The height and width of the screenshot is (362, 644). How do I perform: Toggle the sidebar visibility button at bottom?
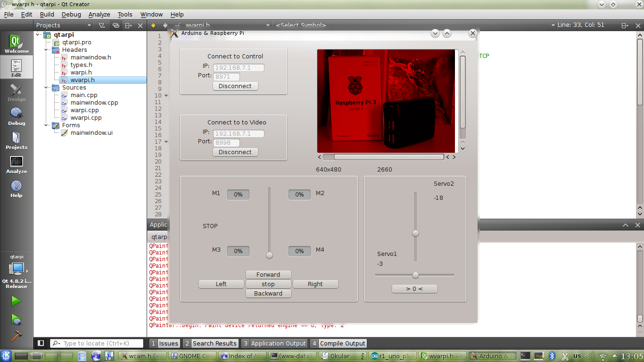tap(41, 343)
